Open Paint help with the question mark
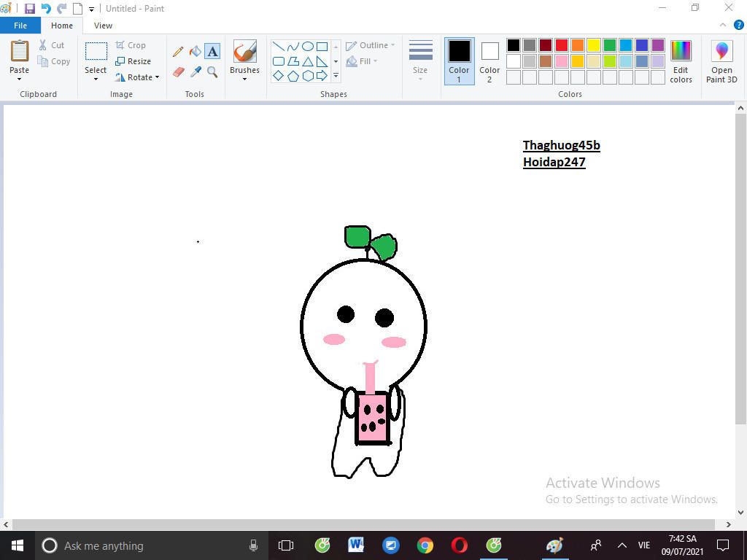 pos(738,26)
